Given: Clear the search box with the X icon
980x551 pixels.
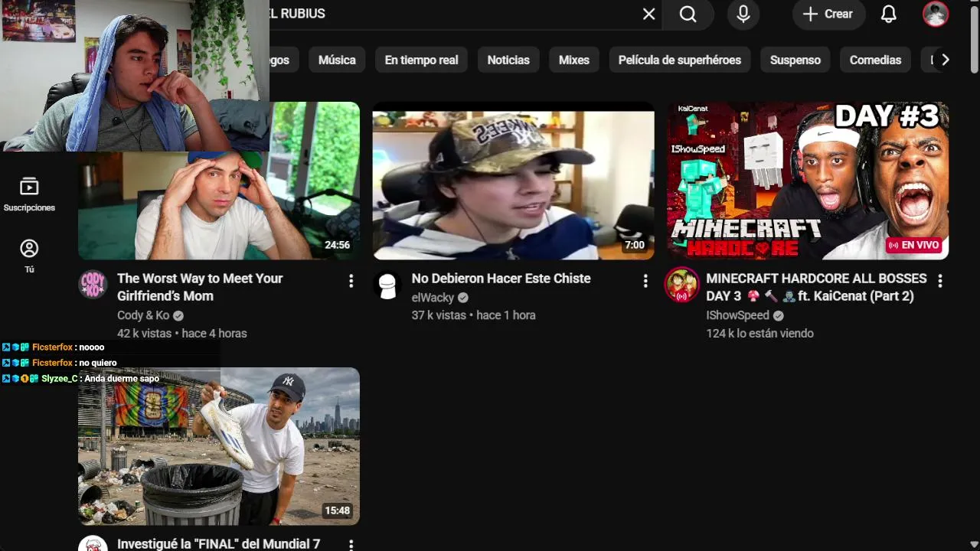Looking at the screenshot, I should (649, 14).
